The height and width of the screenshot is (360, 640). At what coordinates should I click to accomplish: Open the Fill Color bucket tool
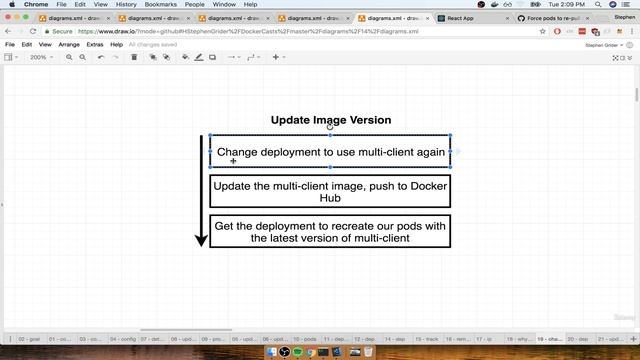point(185,57)
